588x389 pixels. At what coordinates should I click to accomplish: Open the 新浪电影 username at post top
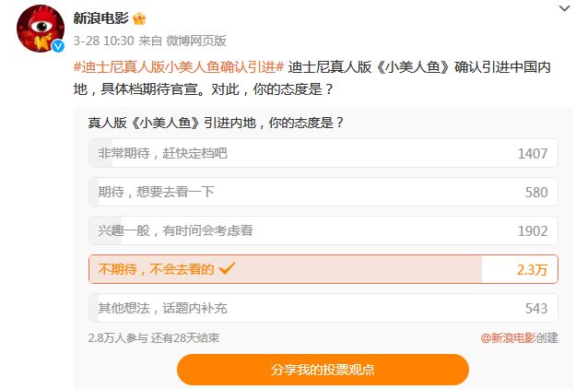point(101,18)
